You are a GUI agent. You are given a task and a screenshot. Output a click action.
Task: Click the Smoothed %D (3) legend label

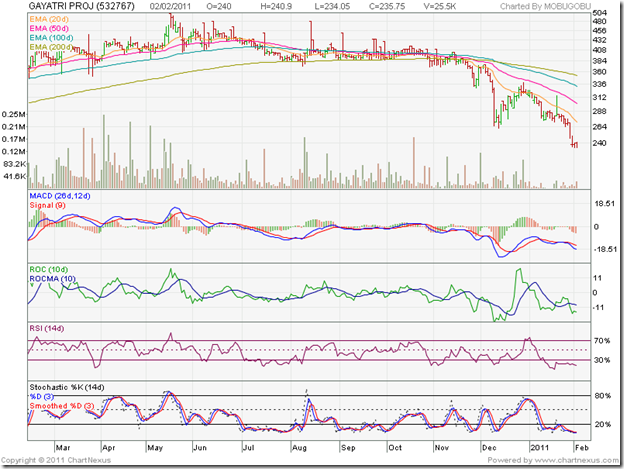click(x=62, y=406)
